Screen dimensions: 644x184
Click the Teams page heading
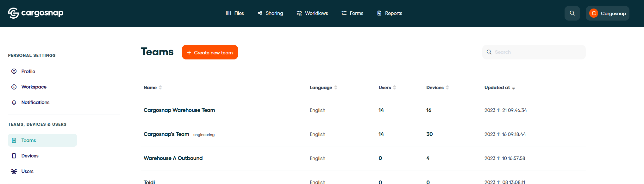pyautogui.click(x=157, y=52)
